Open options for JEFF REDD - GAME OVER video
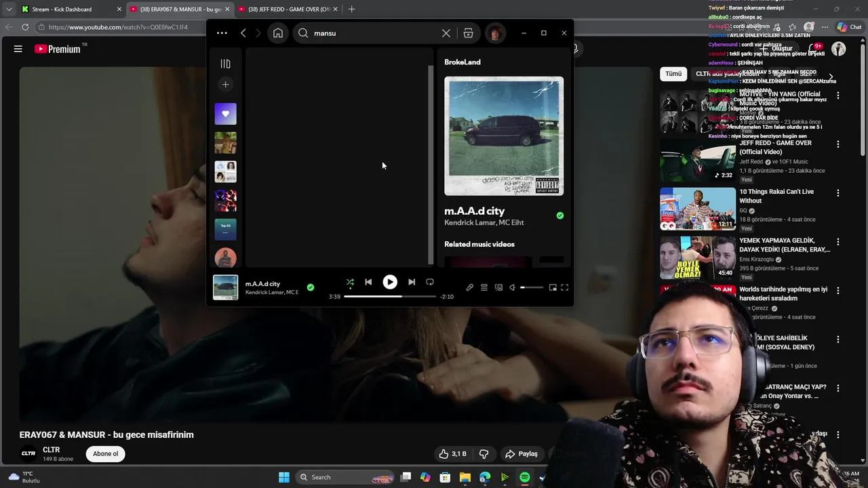The height and width of the screenshot is (488, 868). 838,144
